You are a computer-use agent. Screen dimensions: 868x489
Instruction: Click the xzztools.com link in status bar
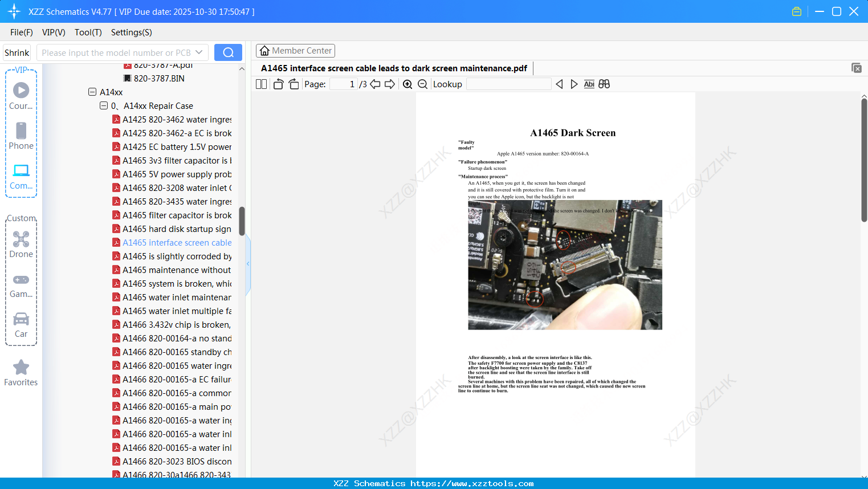coord(472,483)
